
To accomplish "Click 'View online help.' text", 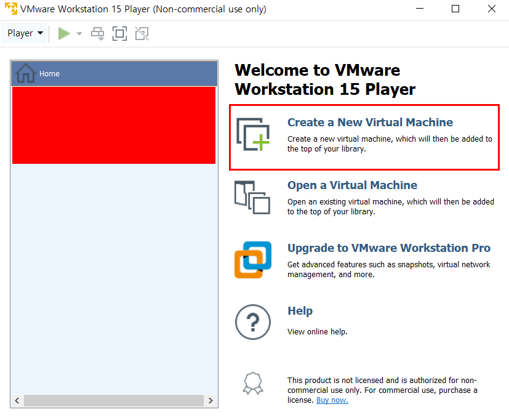I will point(317,332).
